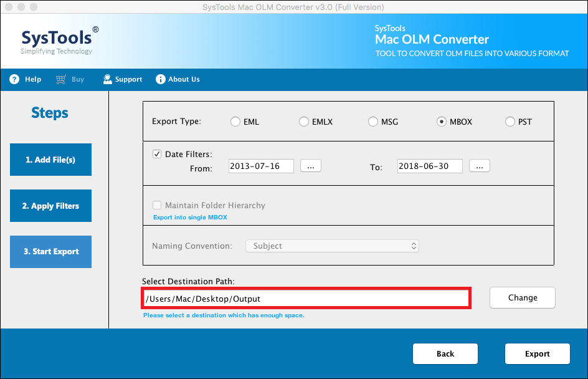Open the Naming Convention Subject dropdown

click(332, 246)
